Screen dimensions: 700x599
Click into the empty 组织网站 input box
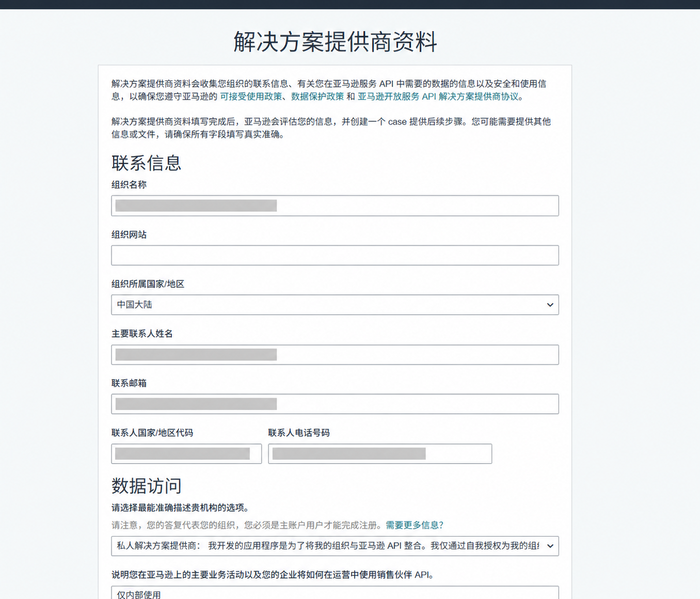click(x=335, y=255)
